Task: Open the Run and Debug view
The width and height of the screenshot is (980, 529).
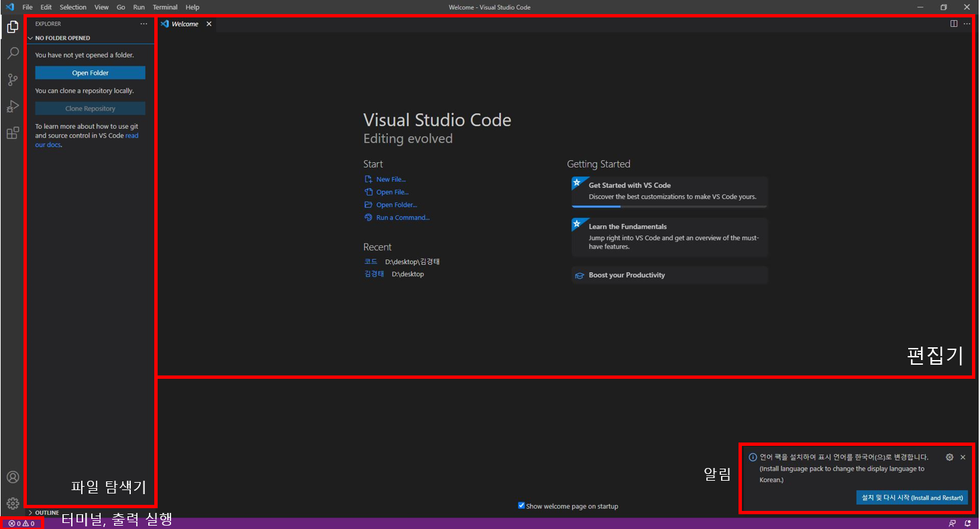Action: coord(12,106)
